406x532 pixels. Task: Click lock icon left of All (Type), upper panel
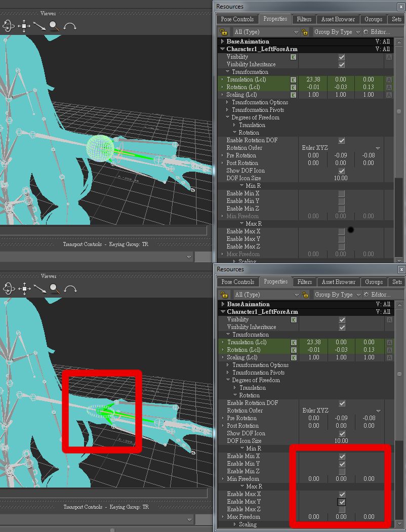[223, 32]
